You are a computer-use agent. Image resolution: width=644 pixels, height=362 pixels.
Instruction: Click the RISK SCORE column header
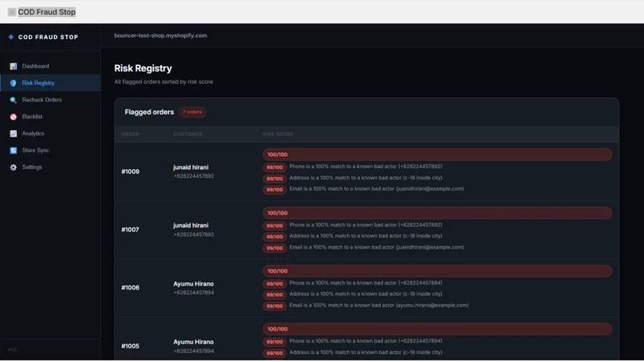click(278, 134)
